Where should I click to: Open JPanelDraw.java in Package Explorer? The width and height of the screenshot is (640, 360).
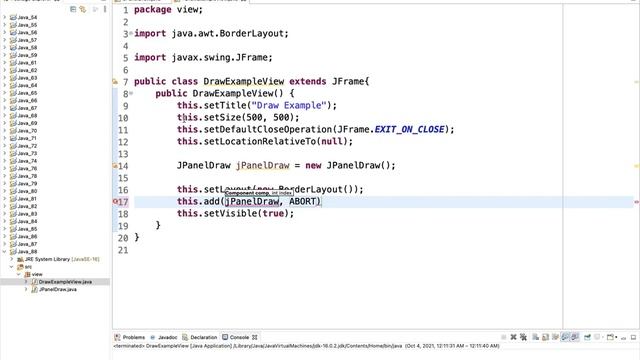[x=58, y=289]
